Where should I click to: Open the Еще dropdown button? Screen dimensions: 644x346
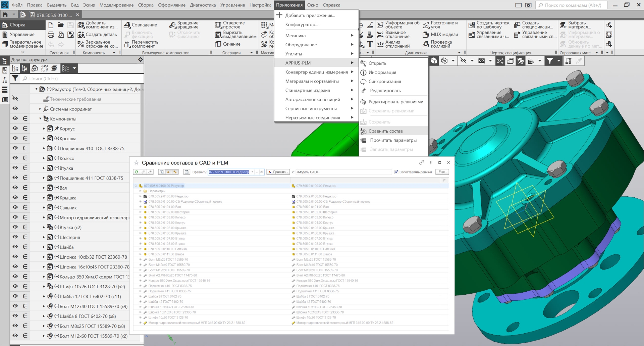(x=442, y=172)
